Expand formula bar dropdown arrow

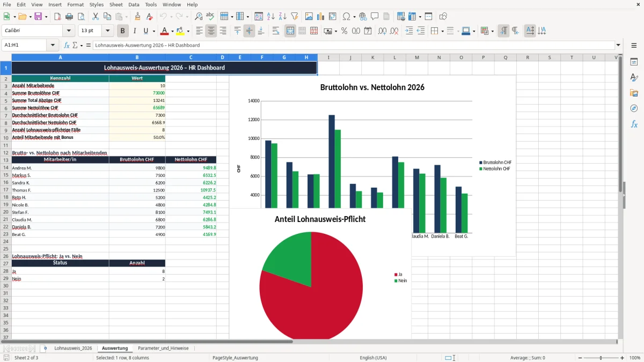tap(618, 45)
